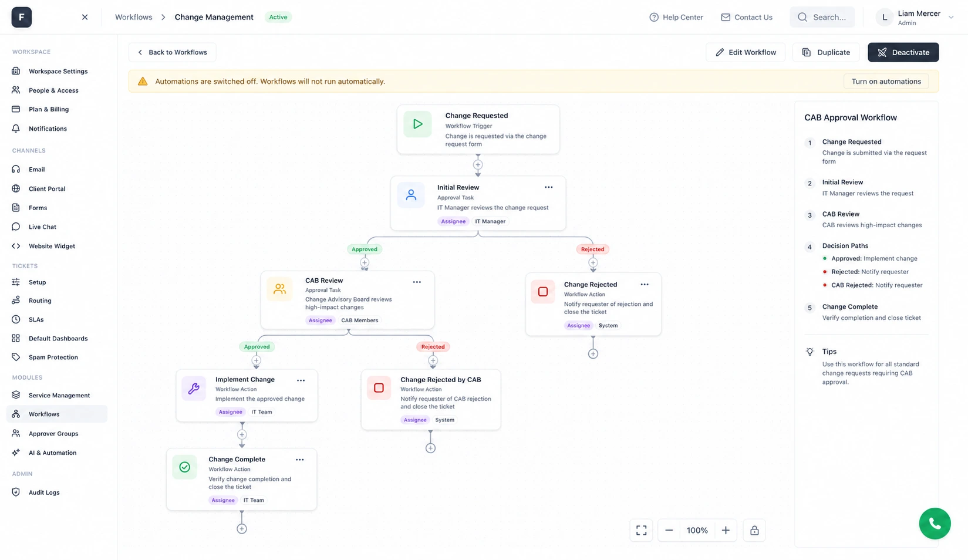The width and height of the screenshot is (968, 560).
Task: Click the Approver Groups people icon
Action: [x=16, y=433]
